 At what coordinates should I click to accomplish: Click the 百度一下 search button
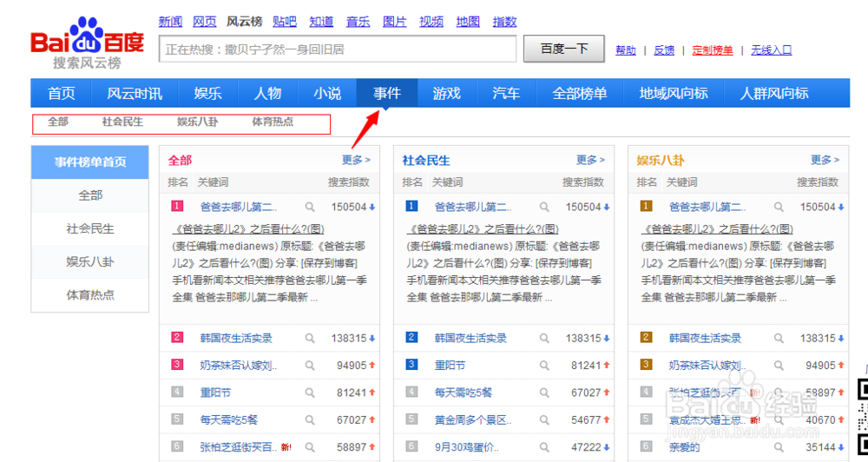click(564, 49)
